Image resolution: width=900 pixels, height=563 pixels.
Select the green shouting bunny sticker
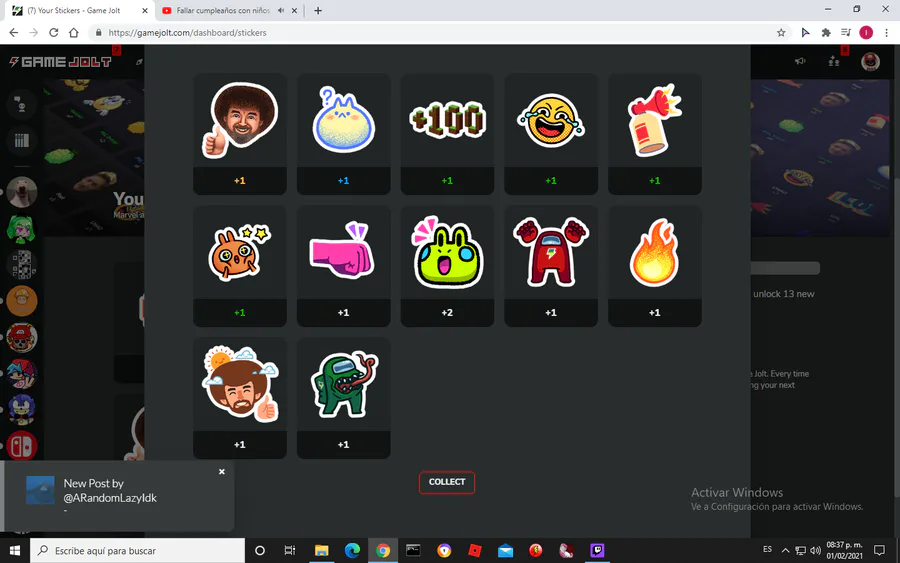(447, 253)
